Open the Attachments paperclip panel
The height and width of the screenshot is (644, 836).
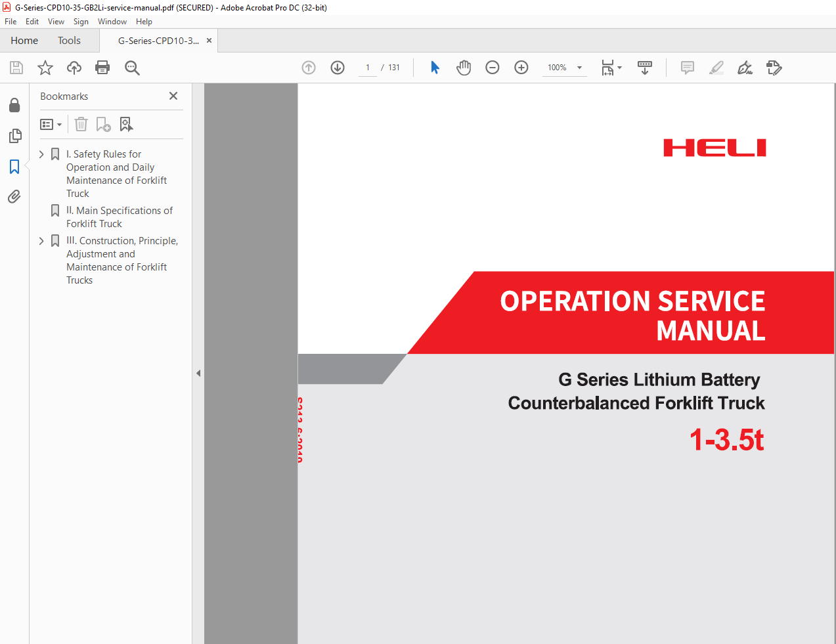click(14, 196)
